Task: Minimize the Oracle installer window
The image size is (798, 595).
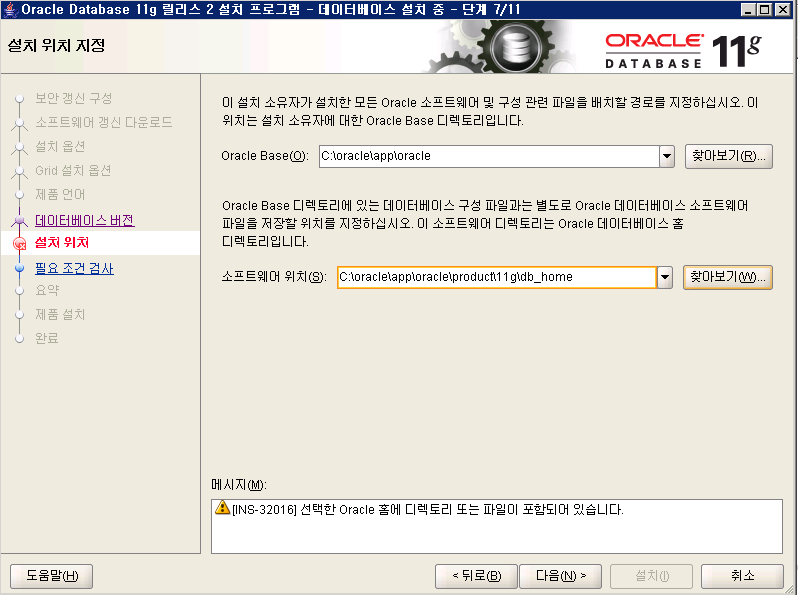Action: pyautogui.click(x=748, y=9)
